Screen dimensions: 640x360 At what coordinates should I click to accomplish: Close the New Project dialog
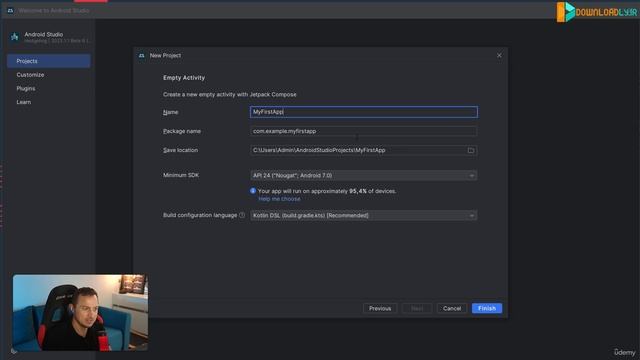point(499,55)
